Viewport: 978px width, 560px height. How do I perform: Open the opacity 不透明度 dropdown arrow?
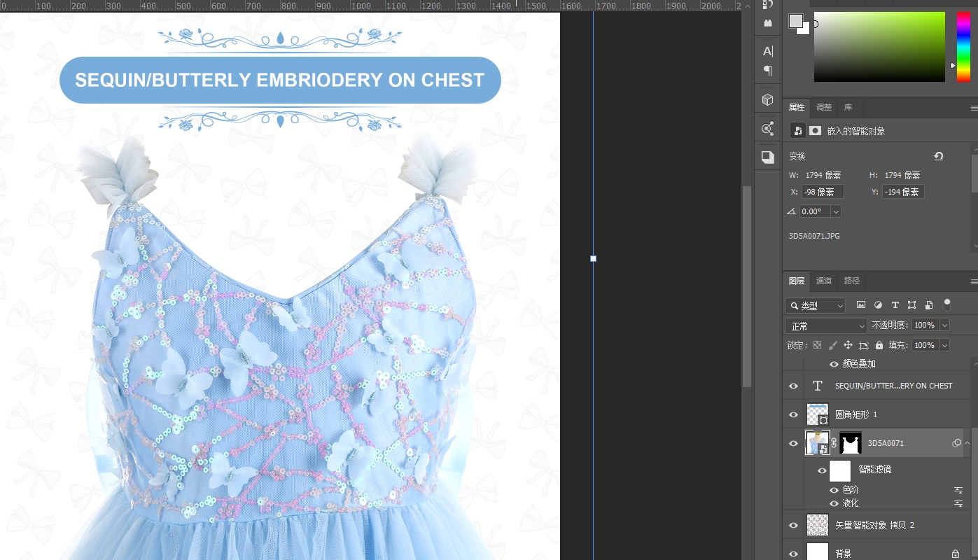click(x=944, y=325)
